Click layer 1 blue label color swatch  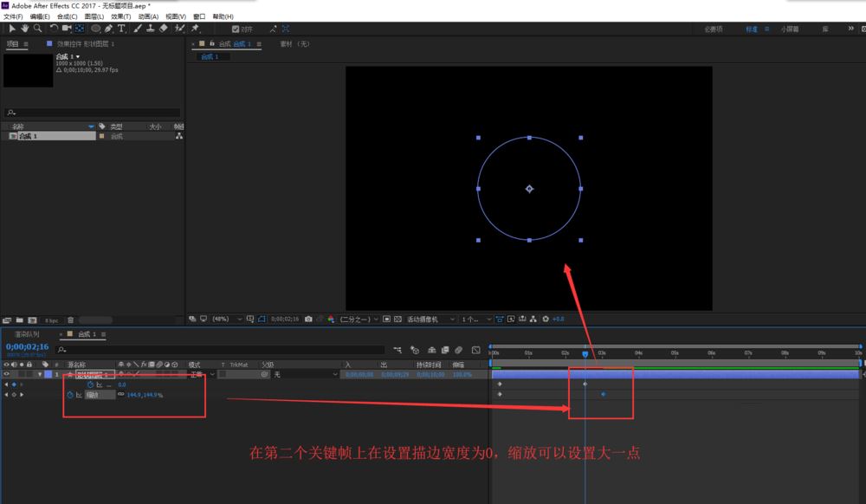point(48,374)
